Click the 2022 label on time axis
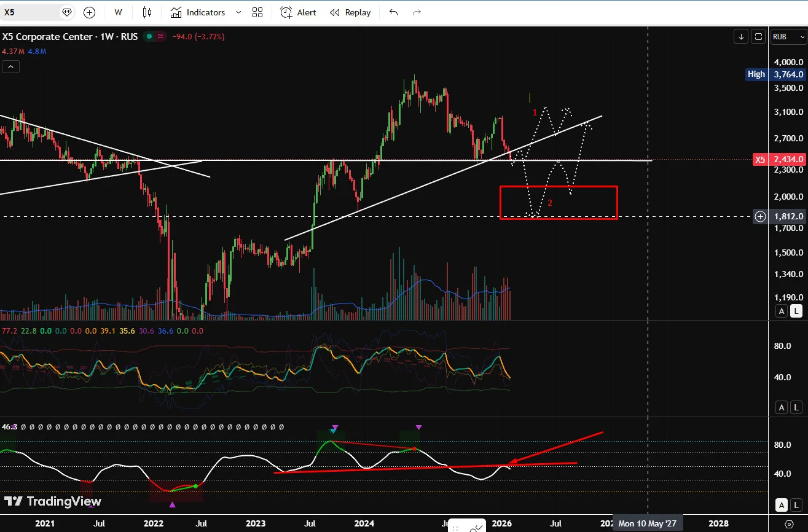 pyautogui.click(x=153, y=523)
